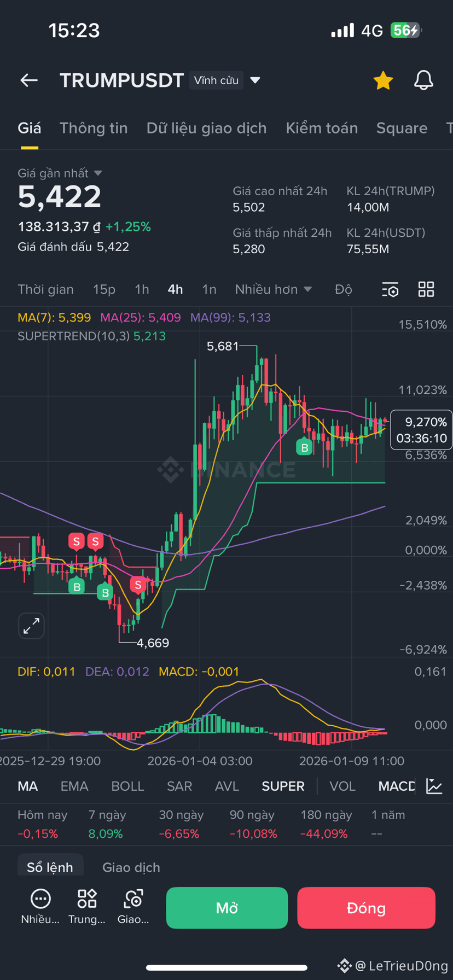
Task: Open the Kiểm toán tab
Action: pos(322,128)
